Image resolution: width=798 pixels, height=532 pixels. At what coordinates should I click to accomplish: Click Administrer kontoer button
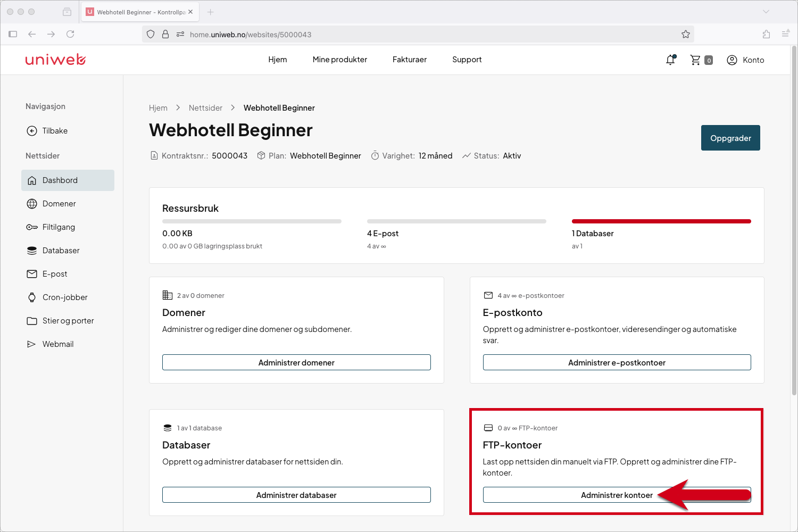point(617,495)
